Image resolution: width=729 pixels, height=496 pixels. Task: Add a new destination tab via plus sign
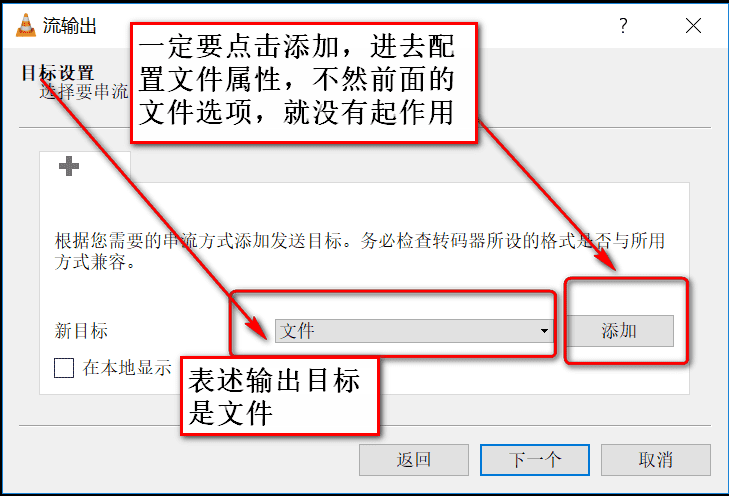(x=69, y=166)
